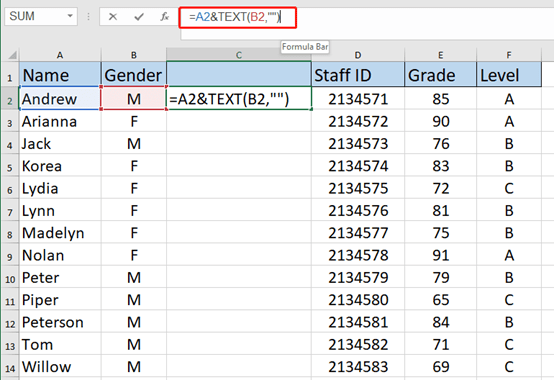The height and width of the screenshot is (380, 554).
Task: Click cell containing Lydia
Action: [60, 188]
